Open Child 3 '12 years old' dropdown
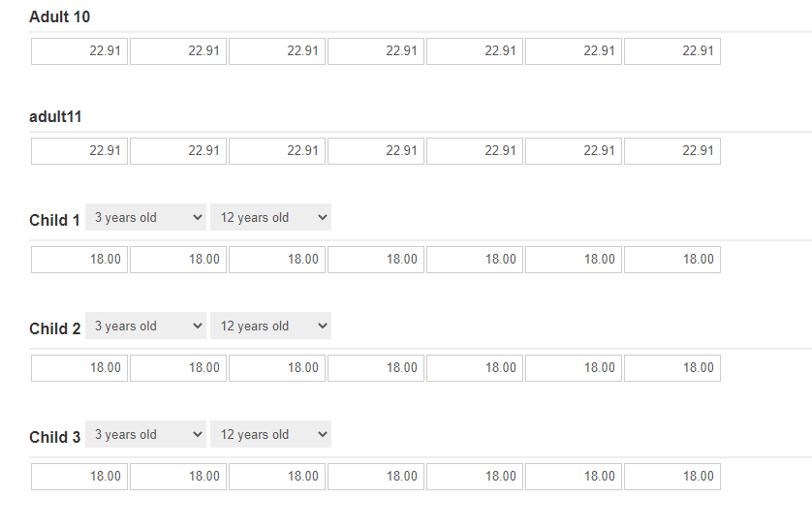The width and height of the screenshot is (812, 529). pyautogui.click(x=270, y=435)
